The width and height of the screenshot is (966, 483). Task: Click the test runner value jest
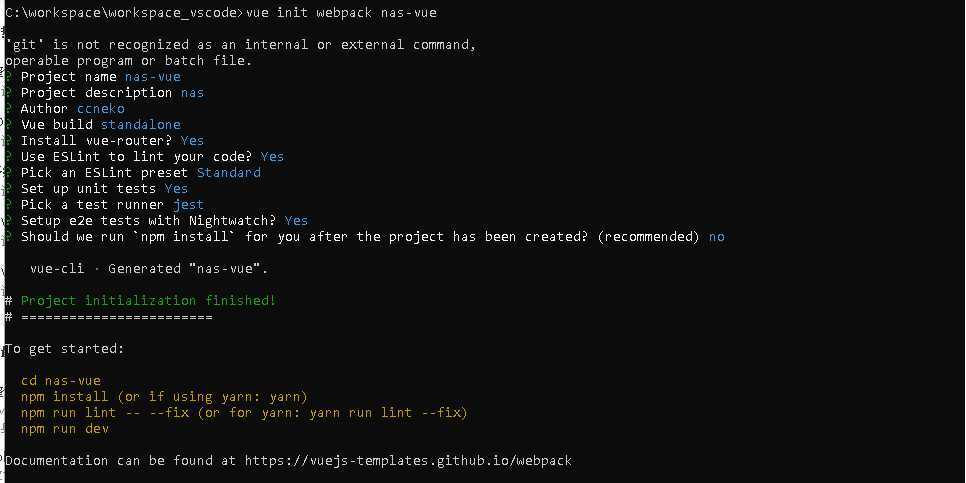point(188,205)
